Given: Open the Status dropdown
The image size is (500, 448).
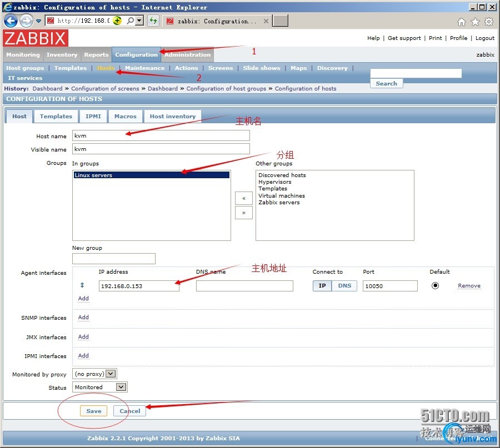Looking at the screenshot, I should click(100, 387).
